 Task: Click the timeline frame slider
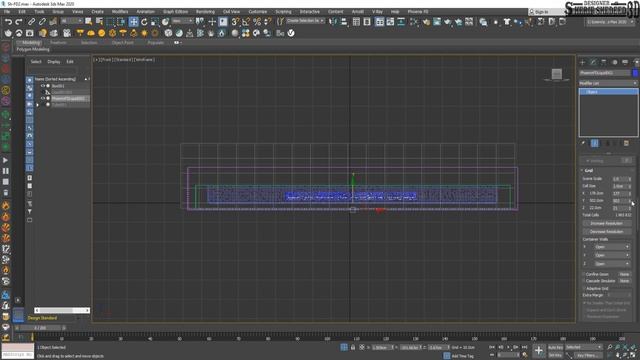pyautogui.click(x=40, y=328)
